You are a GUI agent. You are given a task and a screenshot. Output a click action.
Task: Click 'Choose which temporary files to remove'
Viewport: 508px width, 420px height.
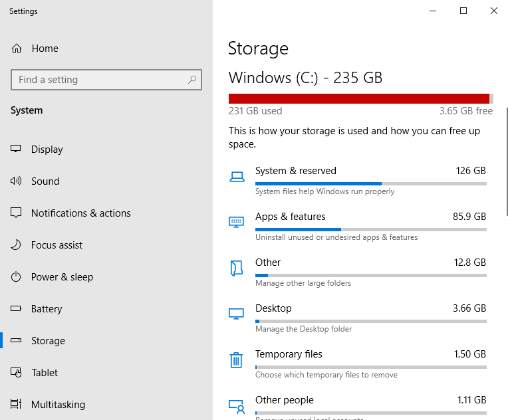(x=326, y=375)
